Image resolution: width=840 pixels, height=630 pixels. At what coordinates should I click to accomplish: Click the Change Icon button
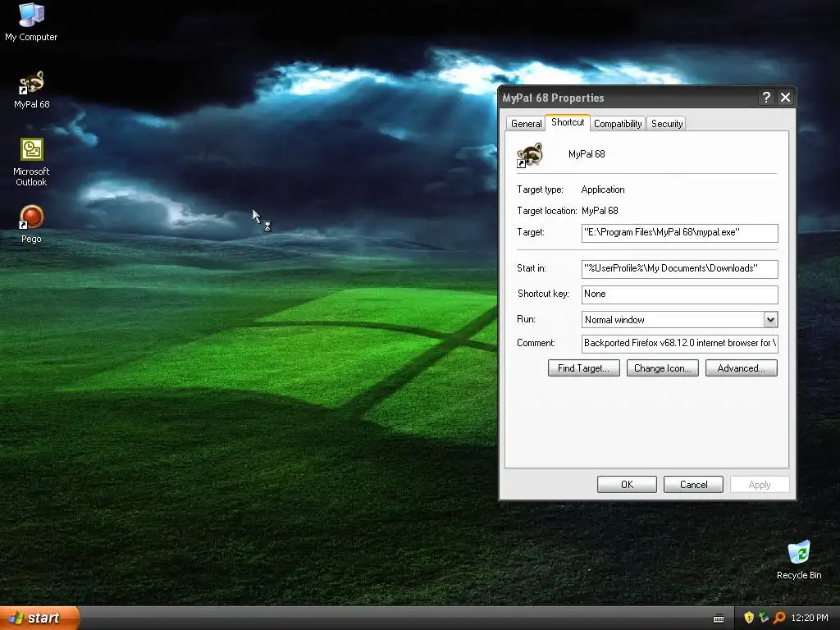click(x=662, y=368)
